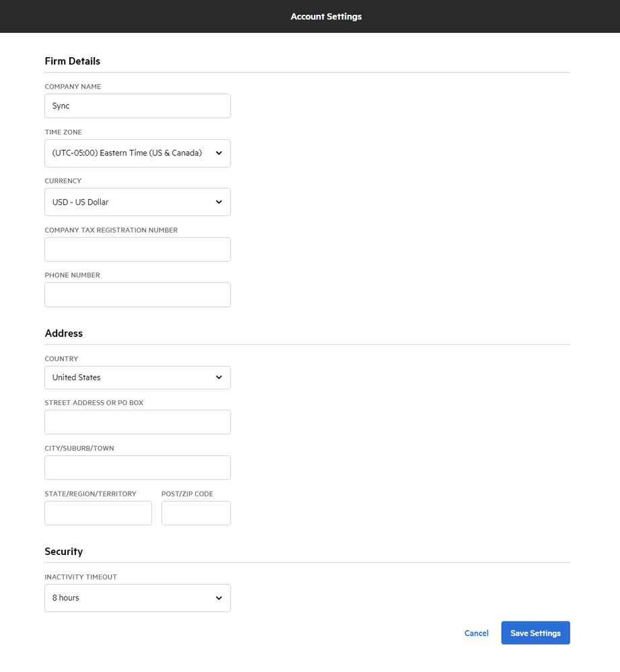Focus the State/Region/Territory field
This screenshot has height=672, width=620.
click(x=98, y=513)
